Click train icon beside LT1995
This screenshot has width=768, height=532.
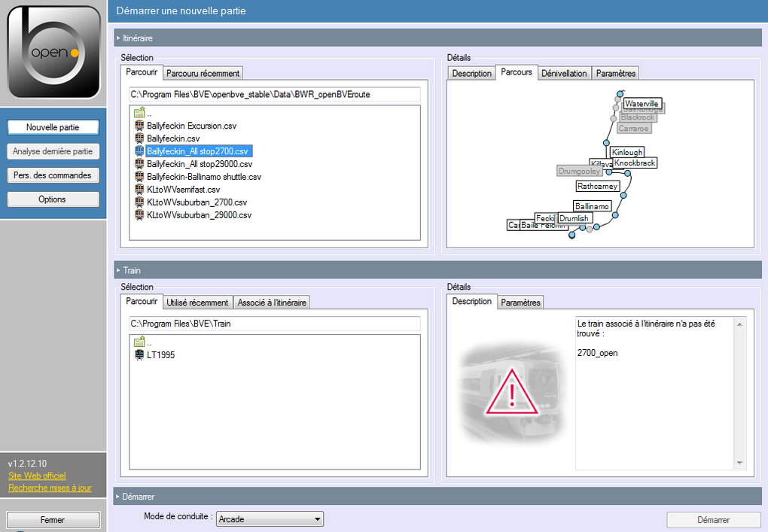point(139,354)
